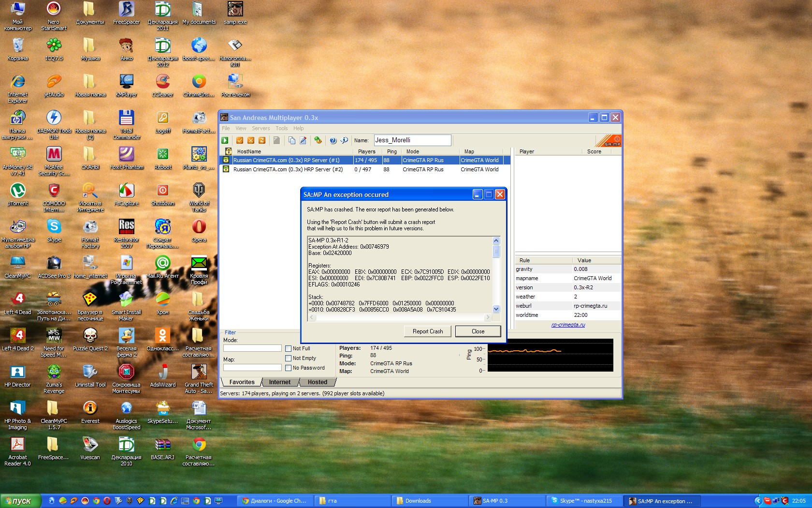Click the гта folder taskbar button
Image resolution: width=812 pixels, height=508 pixels.
click(x=352, y=501)
